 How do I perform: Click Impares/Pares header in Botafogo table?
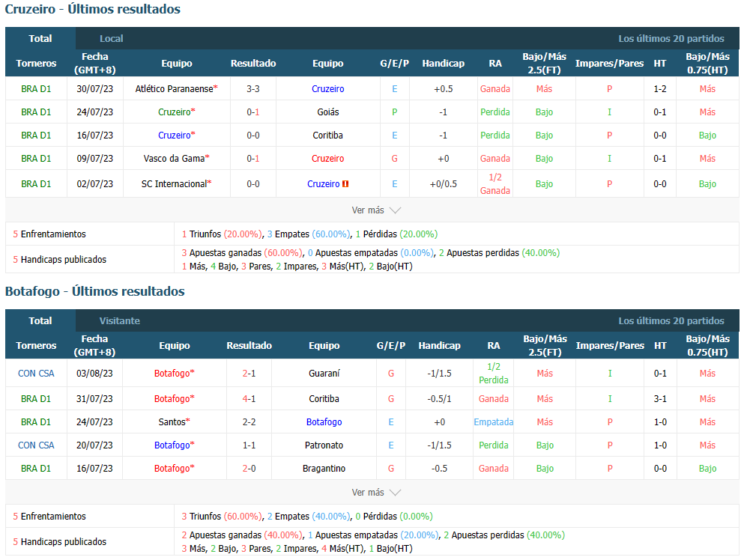(x=610, y=345)
